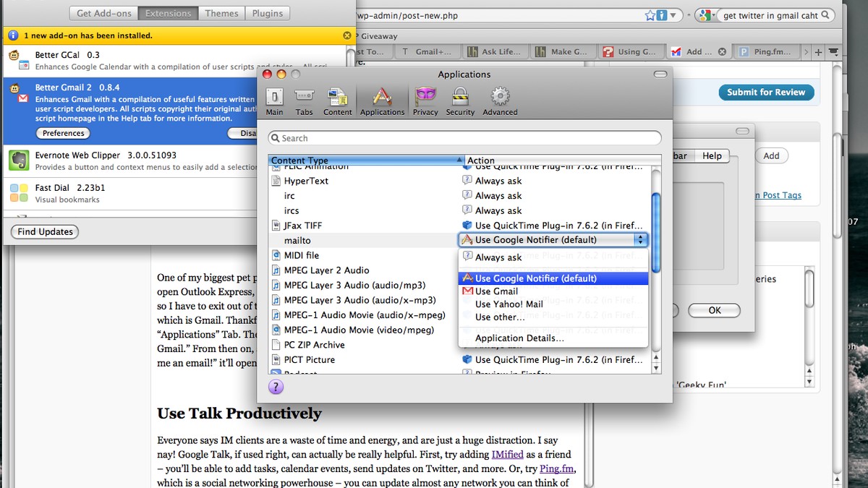Open the Tabs preferences pane
Screen dimensions: 868x488
[304, 101]
